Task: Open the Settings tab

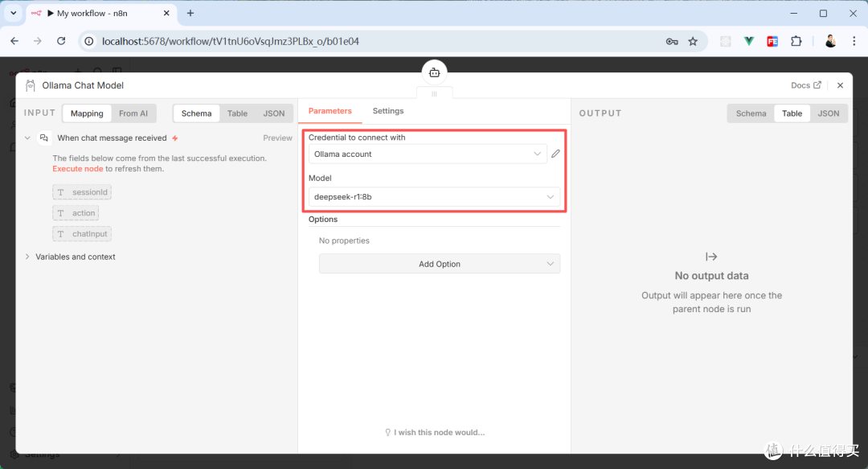Action: [388, 111]
